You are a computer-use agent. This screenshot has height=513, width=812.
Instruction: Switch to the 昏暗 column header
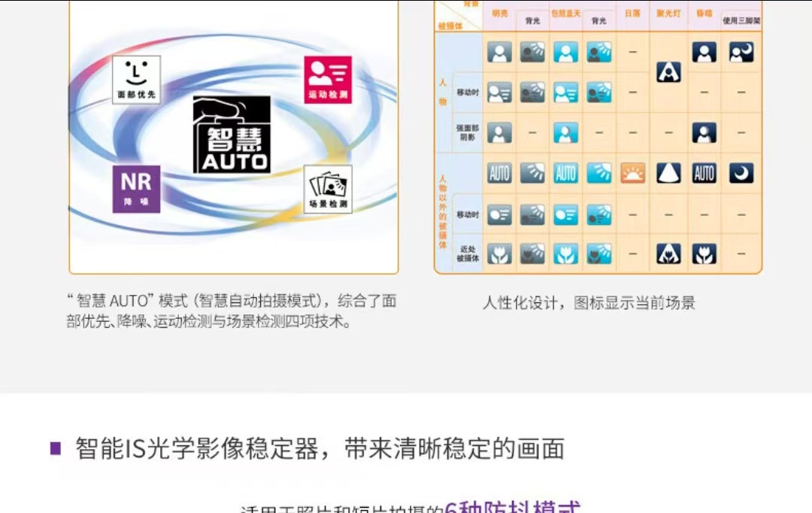point(703,14)
